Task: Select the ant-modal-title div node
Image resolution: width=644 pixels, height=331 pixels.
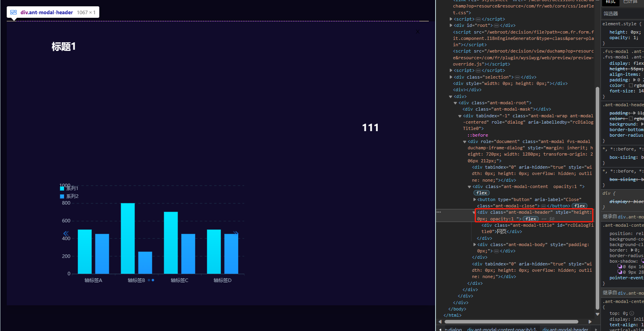Action: click(537, 228)
